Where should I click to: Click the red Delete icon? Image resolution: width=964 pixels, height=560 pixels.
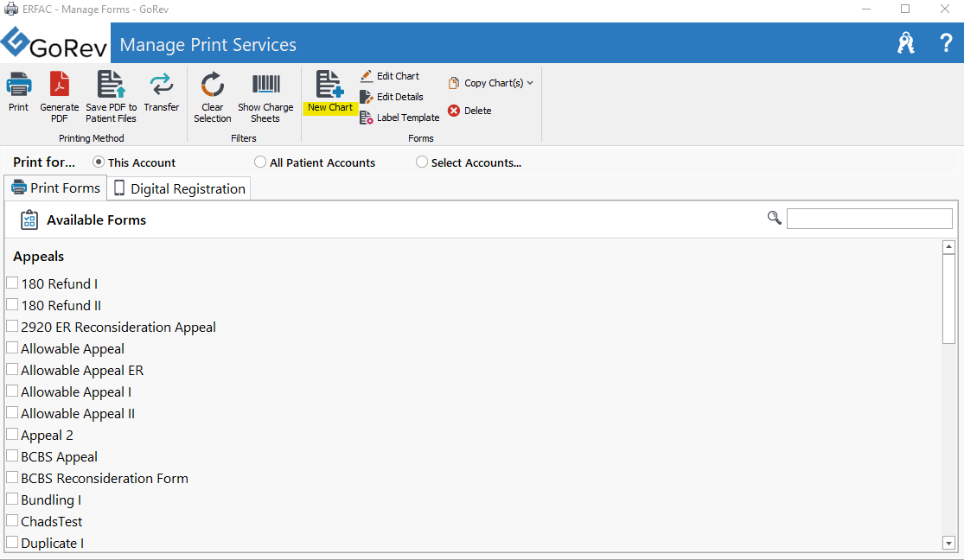454,111
